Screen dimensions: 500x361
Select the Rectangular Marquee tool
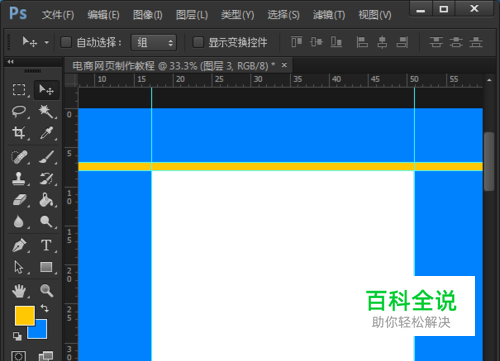pyautogui.click(x=19, y=90)
